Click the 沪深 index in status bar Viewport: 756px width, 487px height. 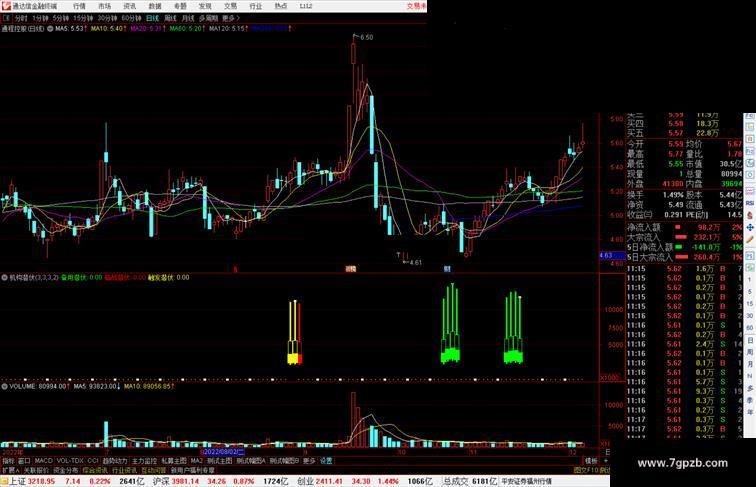[161, 481]
